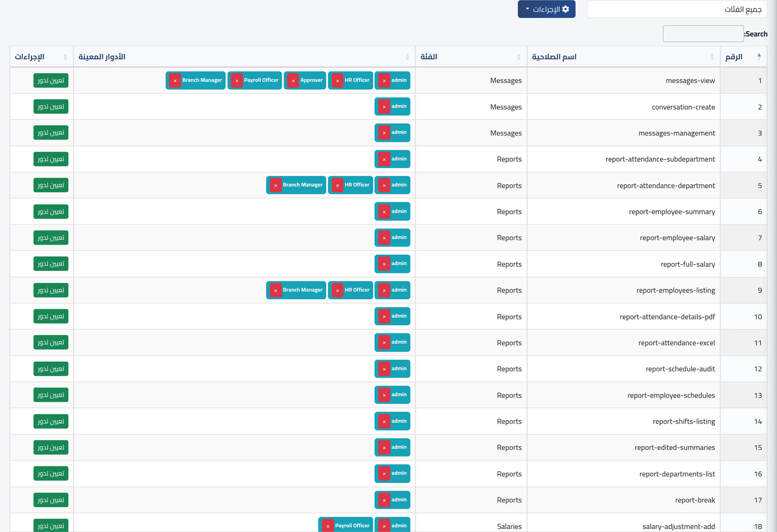
Task: Click row number 12 cell
Action: click(743, 369)
